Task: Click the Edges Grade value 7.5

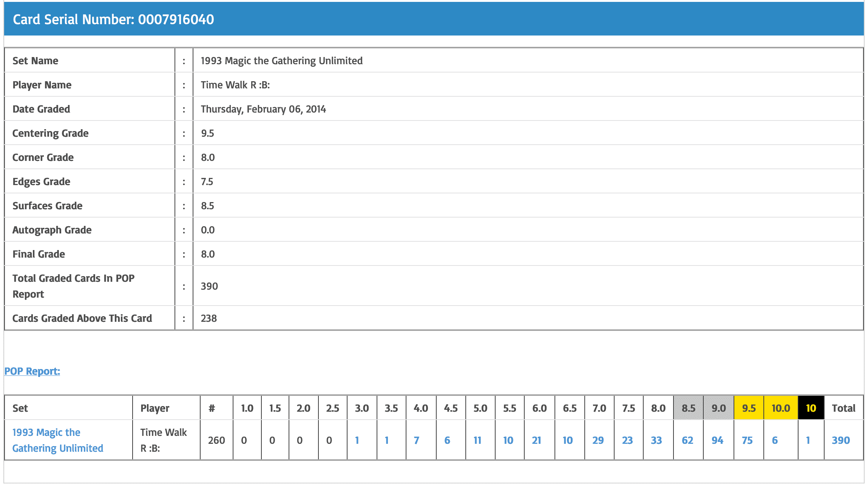Action: (x=207, y=182)
